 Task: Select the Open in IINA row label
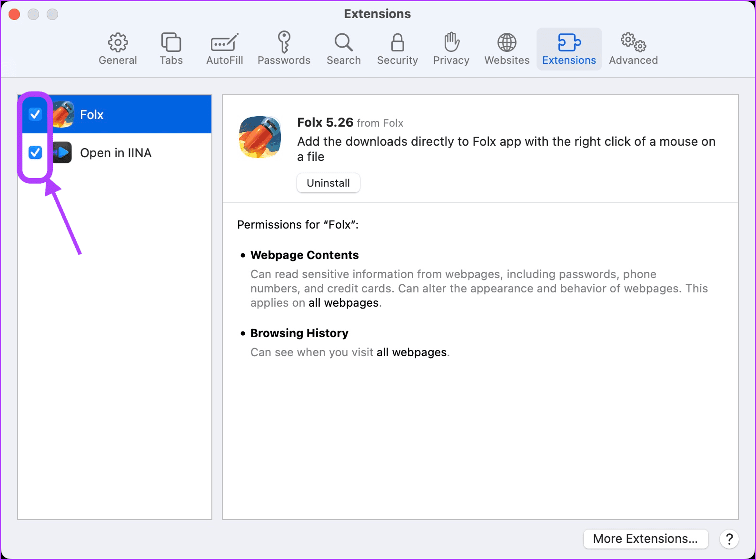pos(116,153)
